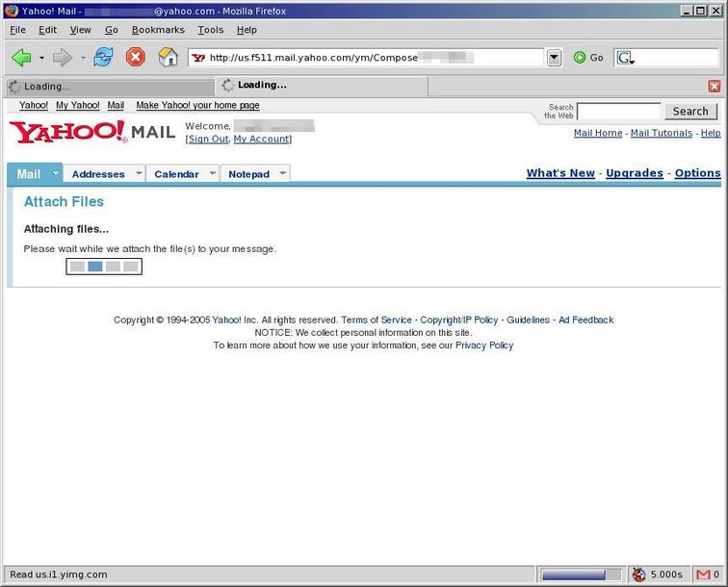Click the Search the Web input field
Image resolution: width=728 pixels, height=587 pixels.
[x=619, y=112]
